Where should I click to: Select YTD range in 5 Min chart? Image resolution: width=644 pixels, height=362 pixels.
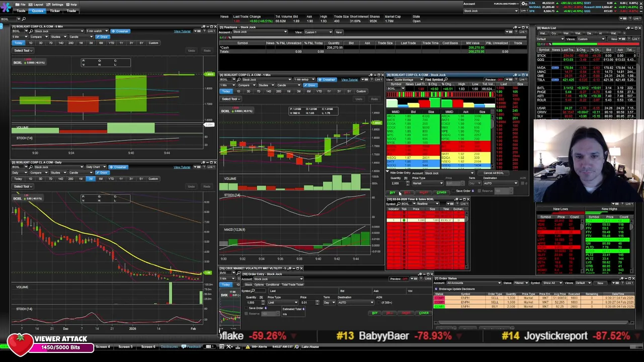111,43
